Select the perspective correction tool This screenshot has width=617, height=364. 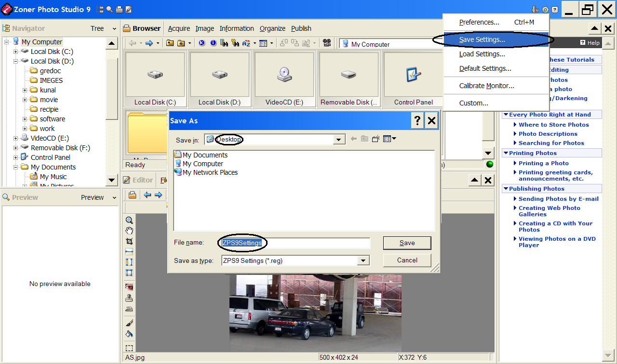(129, 273)
